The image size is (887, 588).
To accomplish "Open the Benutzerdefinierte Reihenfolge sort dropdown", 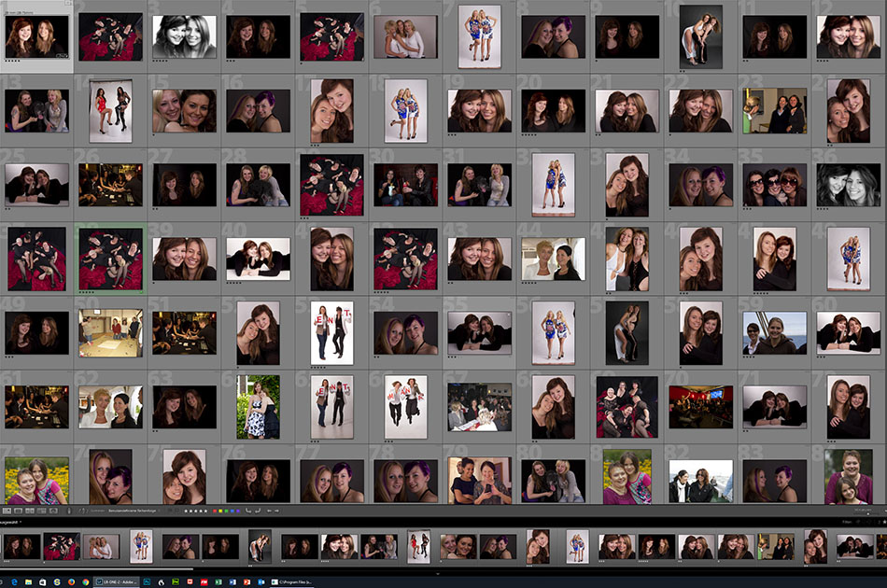I will [x=133, y=511].
